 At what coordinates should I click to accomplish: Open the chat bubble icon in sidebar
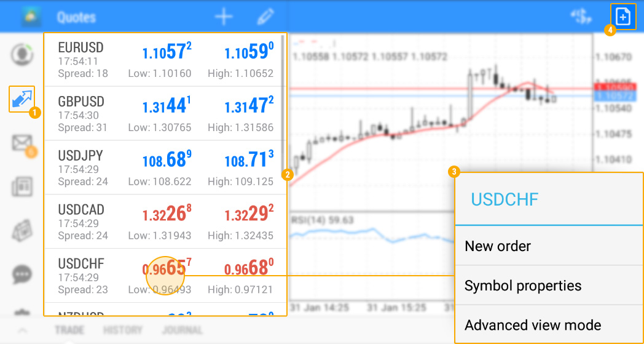(22, 273)
